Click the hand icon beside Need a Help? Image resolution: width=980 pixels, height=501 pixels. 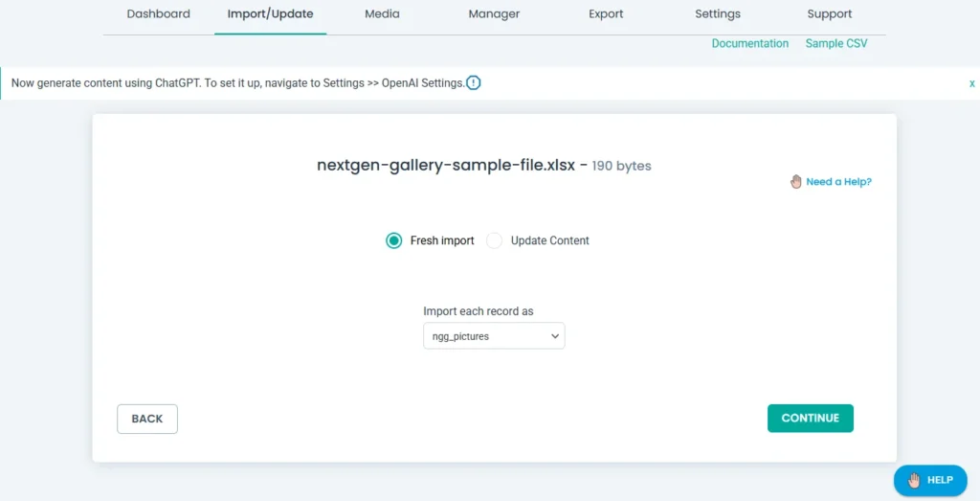[x=795, y=181]
